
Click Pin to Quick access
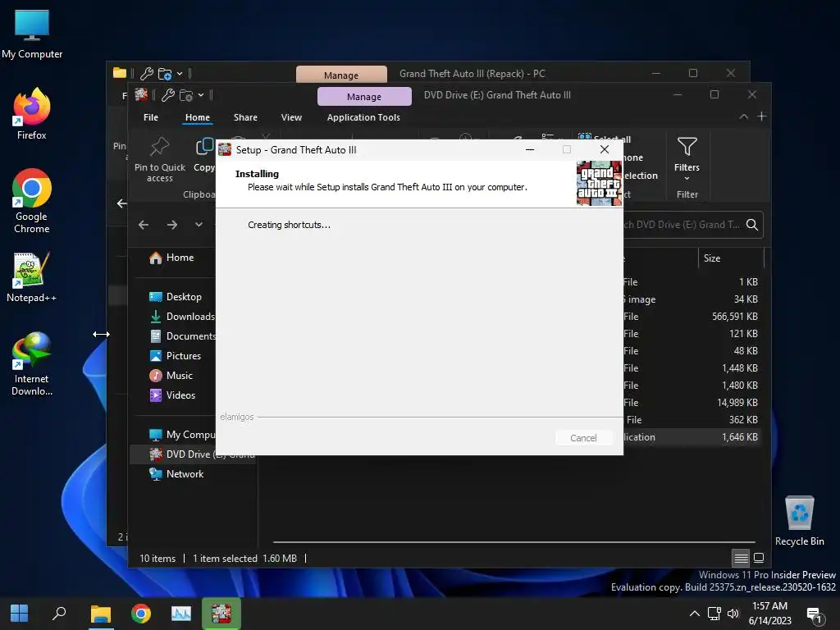[160, 160]
